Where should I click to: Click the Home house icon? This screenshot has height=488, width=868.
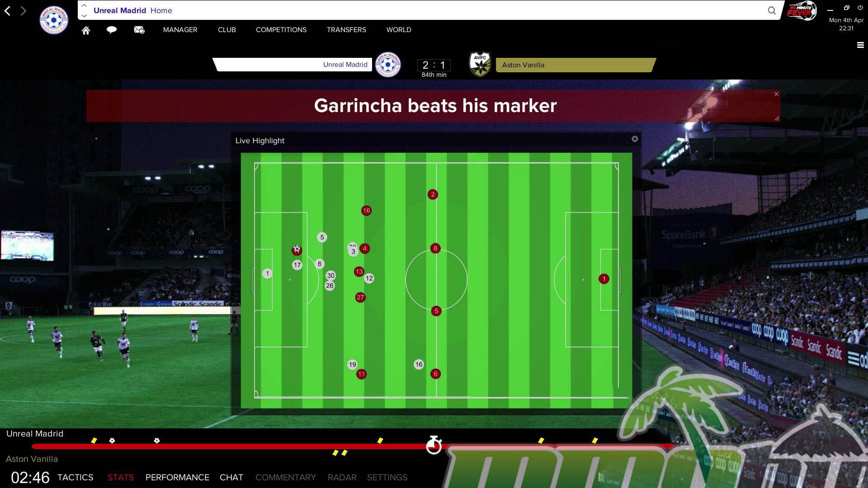[x=86, y=30]
